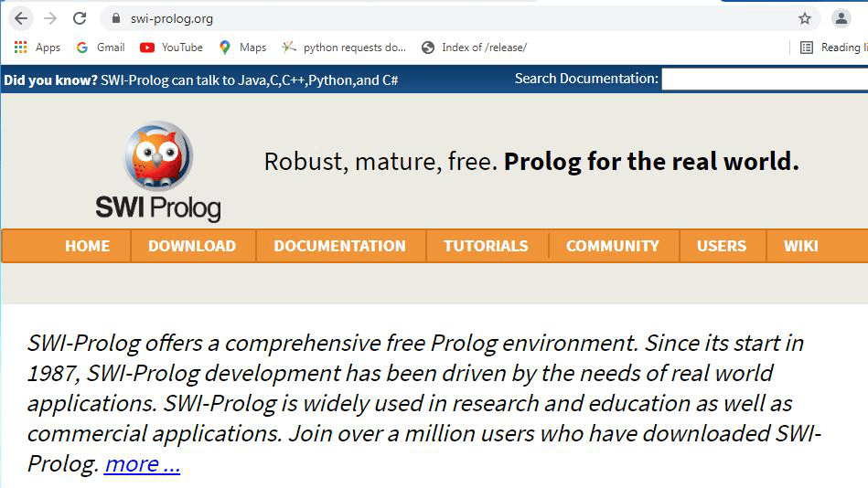Open the Maps bookmark

pyautogui.click(x=242, y=48)
